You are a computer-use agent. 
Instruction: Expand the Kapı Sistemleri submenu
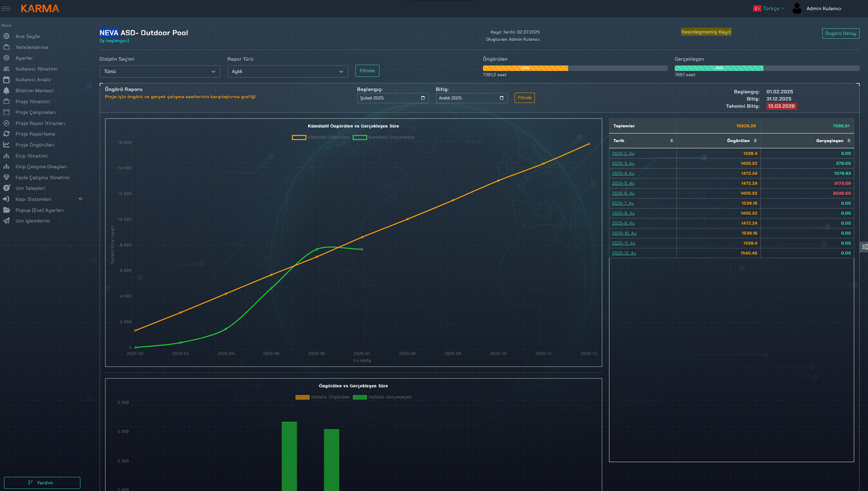point(81,199)
